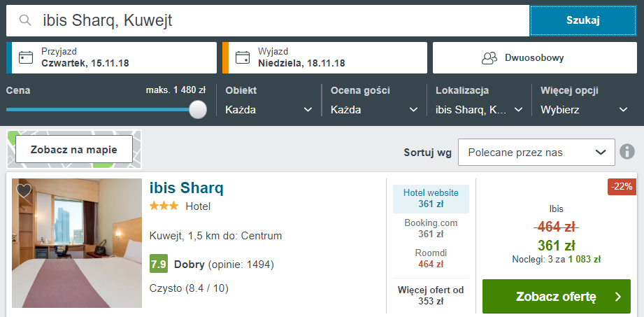The width and height of the screenshot is (644, 317).
Task: Click the ibis Sharq search input field
Action: point(280,20)
